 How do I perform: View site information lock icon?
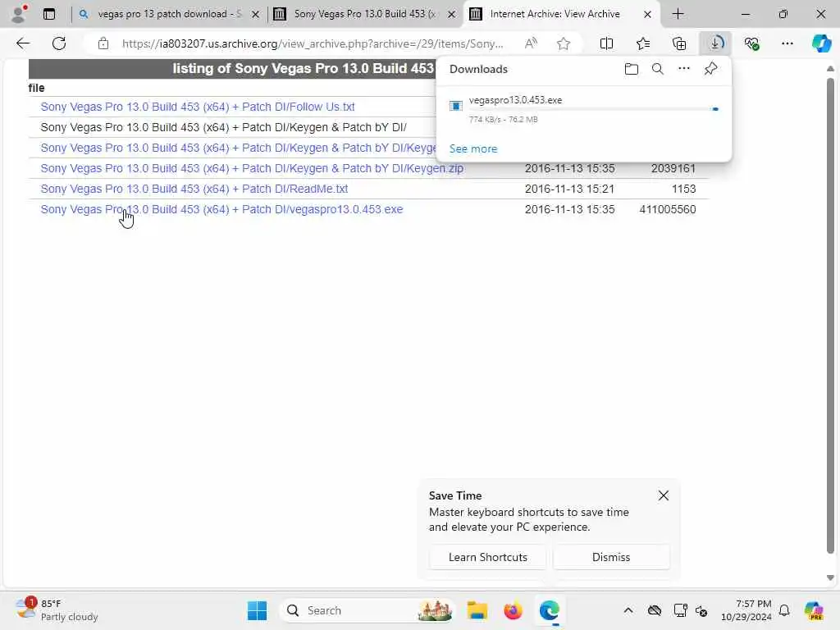click(x=103, y=43)
